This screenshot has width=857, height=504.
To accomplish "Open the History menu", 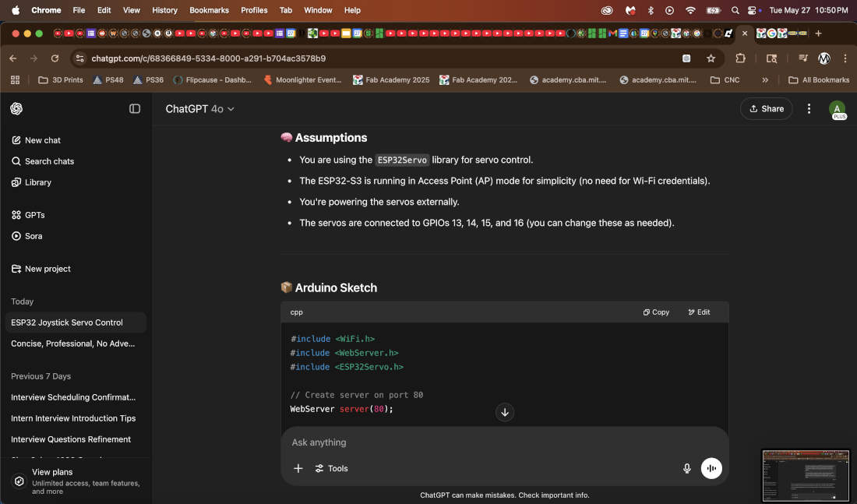I will [x=164, y=10].
